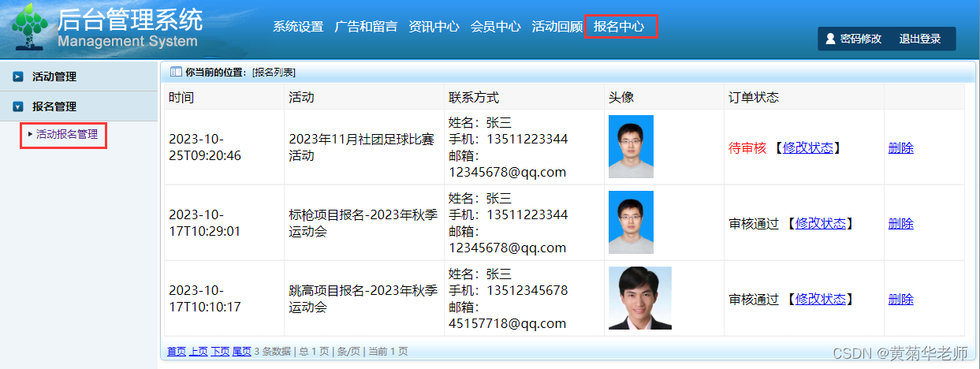980x369 pixels.
Task: Go to 首页 in pagination
Action: (177, 351)
